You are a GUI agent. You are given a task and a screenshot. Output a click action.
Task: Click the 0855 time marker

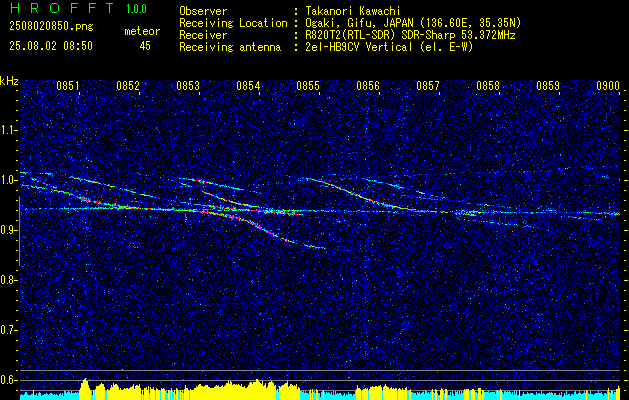(308, 86)
